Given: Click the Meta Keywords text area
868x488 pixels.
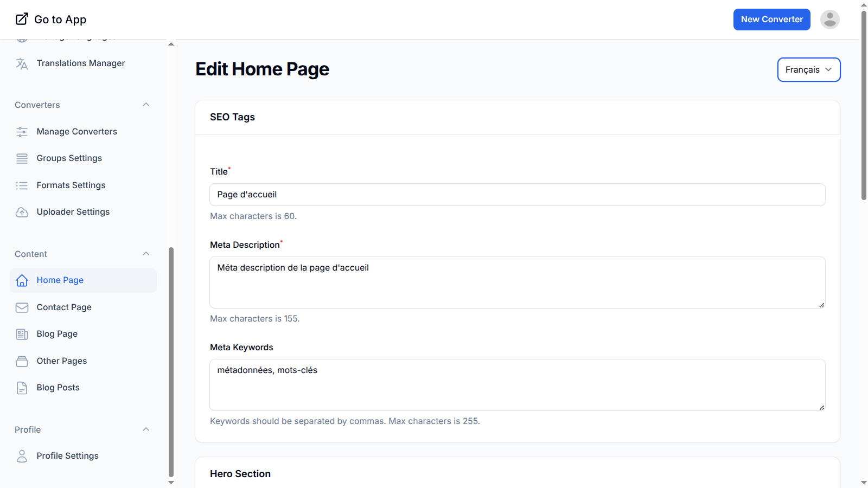Looking at the screenshot, I should pos(517,384).
